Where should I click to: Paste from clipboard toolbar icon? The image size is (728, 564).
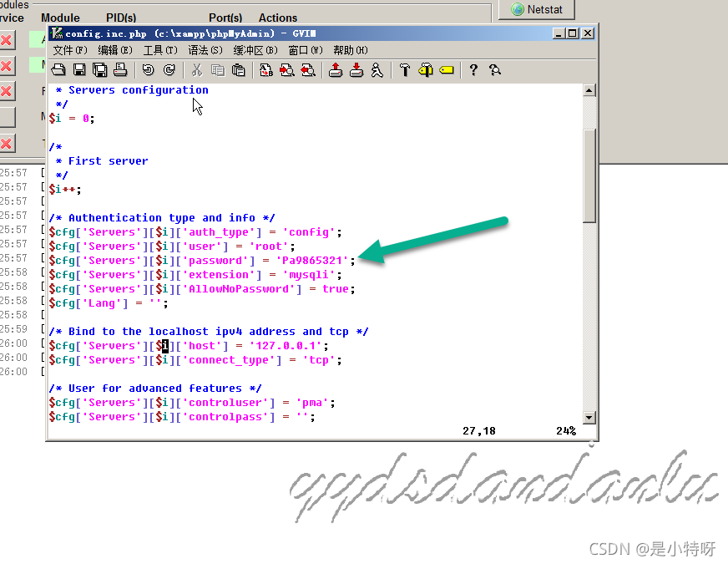238,69
